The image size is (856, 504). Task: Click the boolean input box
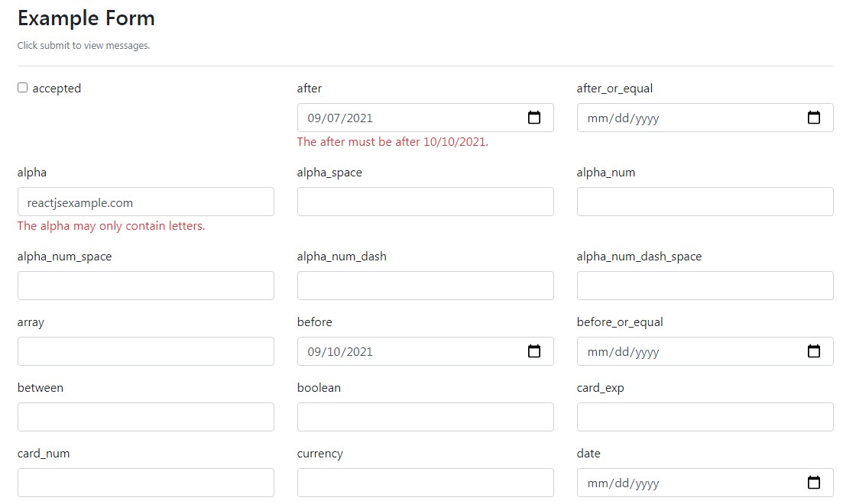[x=425, y=417]
